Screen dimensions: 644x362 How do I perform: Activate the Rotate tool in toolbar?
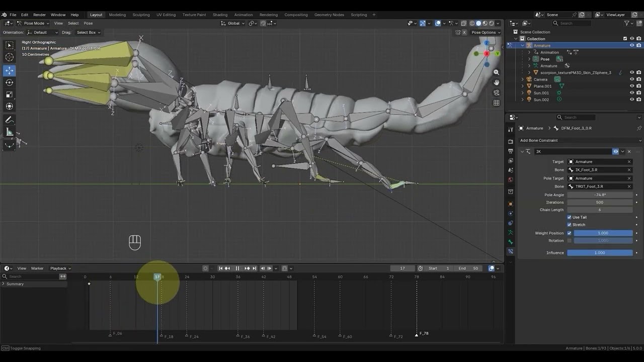[x=10, y=82]
